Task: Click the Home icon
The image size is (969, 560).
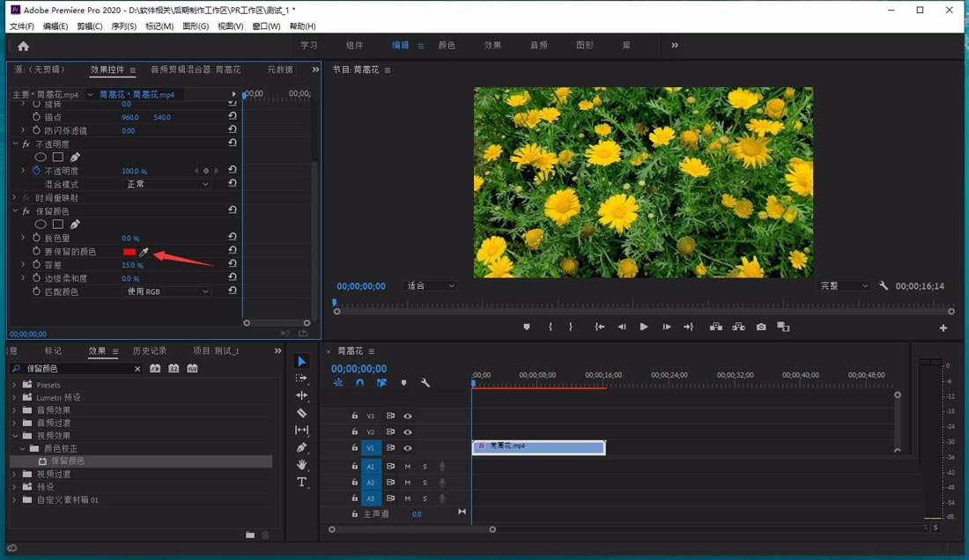Action: coord(23,46)
